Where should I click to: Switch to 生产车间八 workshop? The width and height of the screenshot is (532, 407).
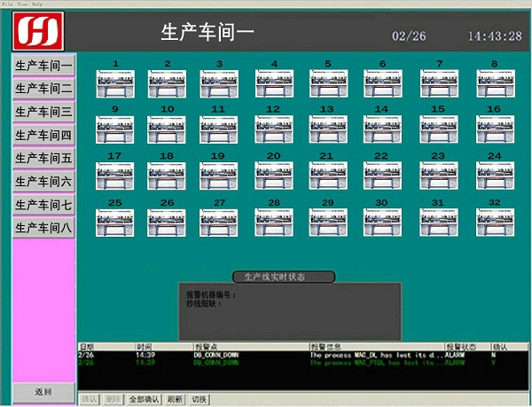pos(43,227)
